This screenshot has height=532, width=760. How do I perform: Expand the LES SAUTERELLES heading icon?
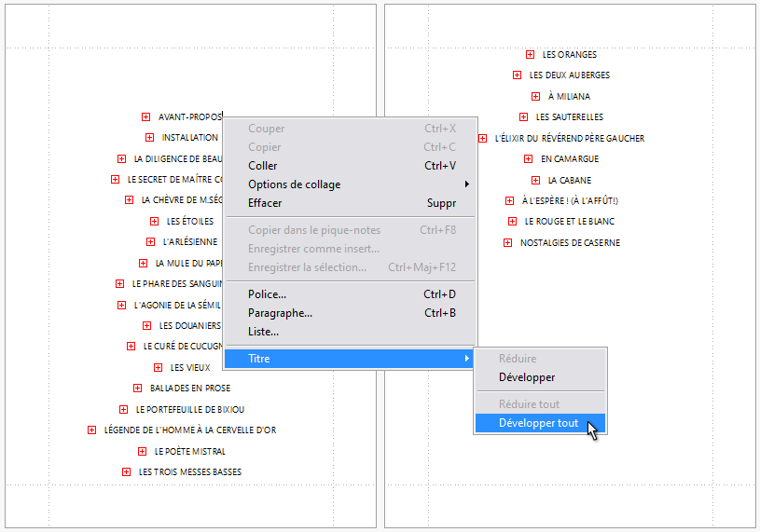click(x=523, y=117)
